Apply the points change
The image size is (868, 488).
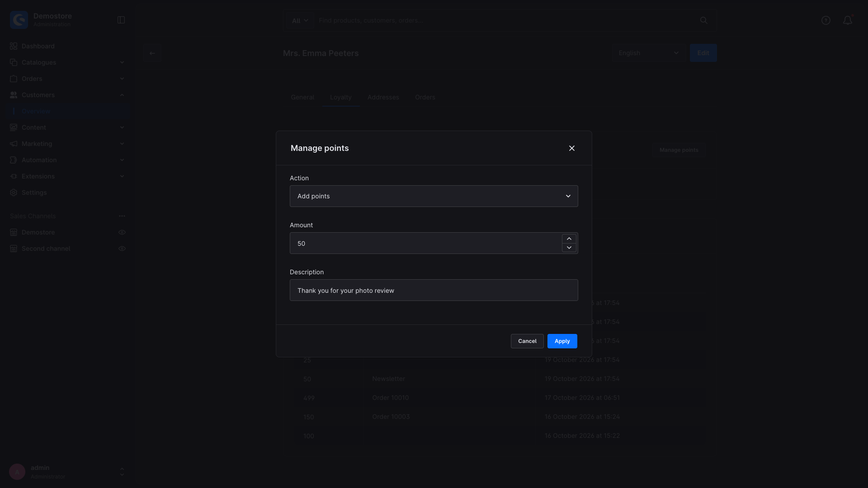coord(562,341)
